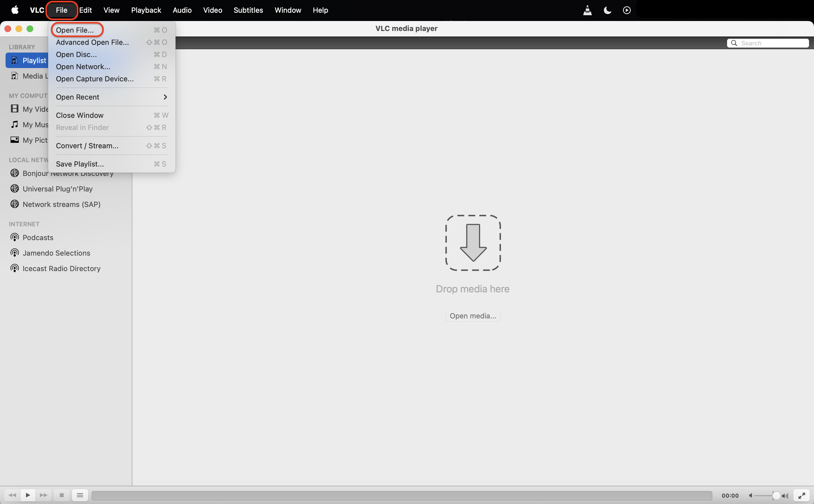Open the Icecast Radio Directory

click(x=61, y=268)
